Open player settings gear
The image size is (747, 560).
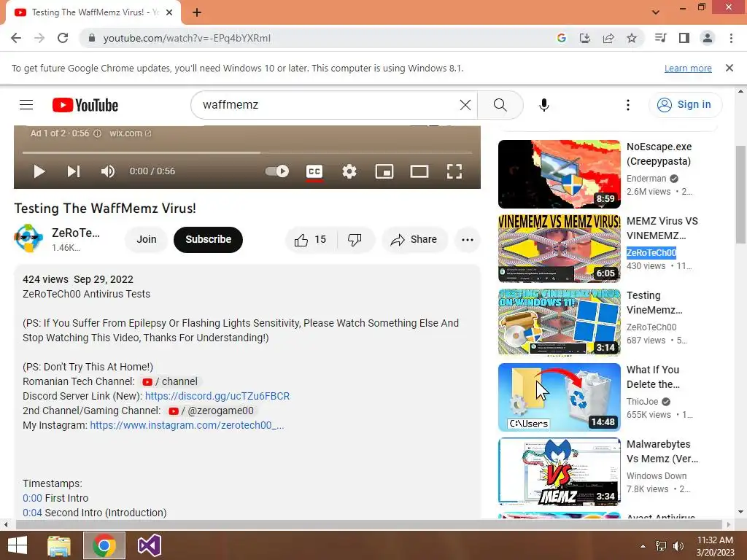(349, 171)
